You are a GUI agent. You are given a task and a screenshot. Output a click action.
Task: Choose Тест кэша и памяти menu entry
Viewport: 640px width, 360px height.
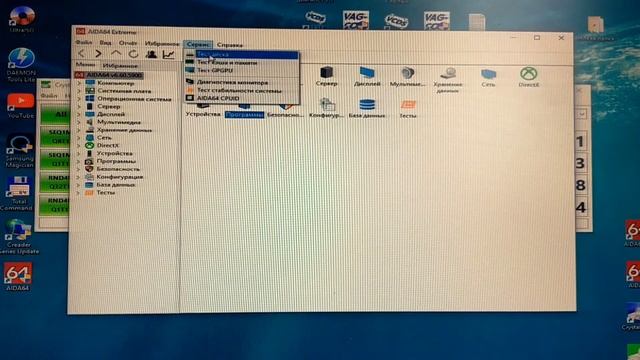point(242,63)
